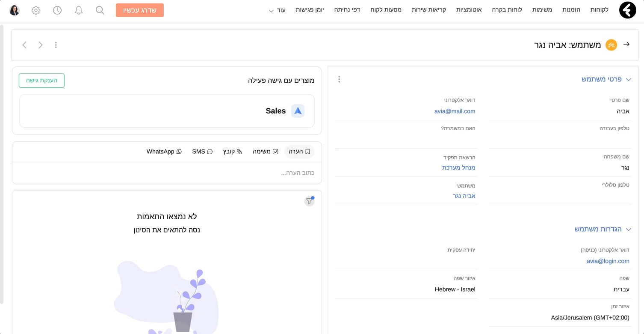Open the avia@login.com login email link
Viewport: 644px width, 334px height.
608,261
